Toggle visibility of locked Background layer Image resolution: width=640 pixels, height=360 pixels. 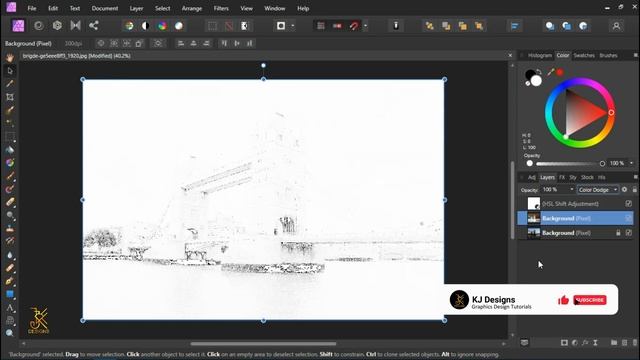[629, 233]
